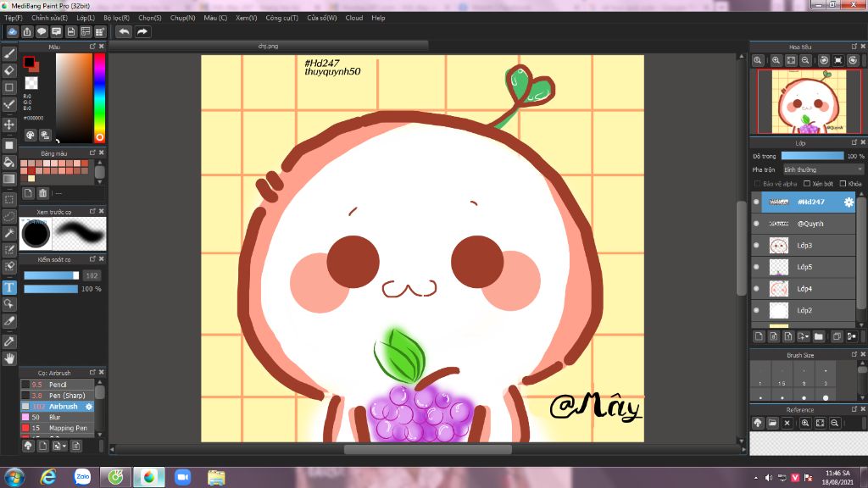
Task: Select the Magic Wand tool
Action: click(8, 233)
